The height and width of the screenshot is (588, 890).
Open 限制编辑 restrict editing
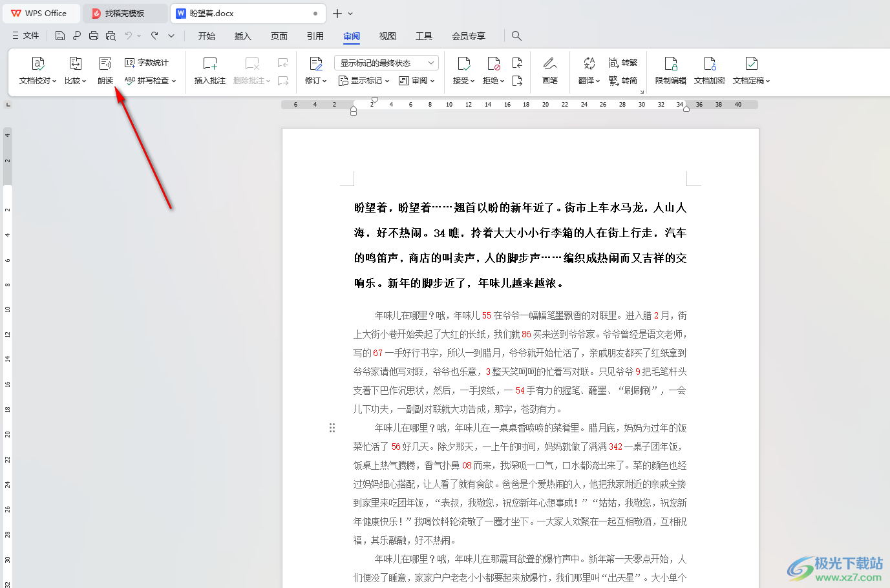[671, 70]
